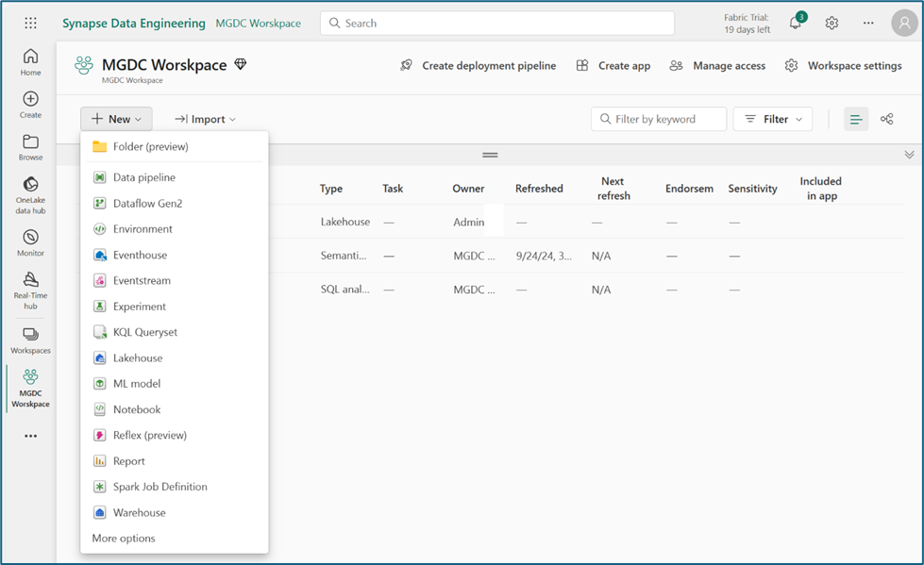Switch to lineage view icon
Image resolution: width=924 pixels, height=565 pixels.
(x=887, y=119)
